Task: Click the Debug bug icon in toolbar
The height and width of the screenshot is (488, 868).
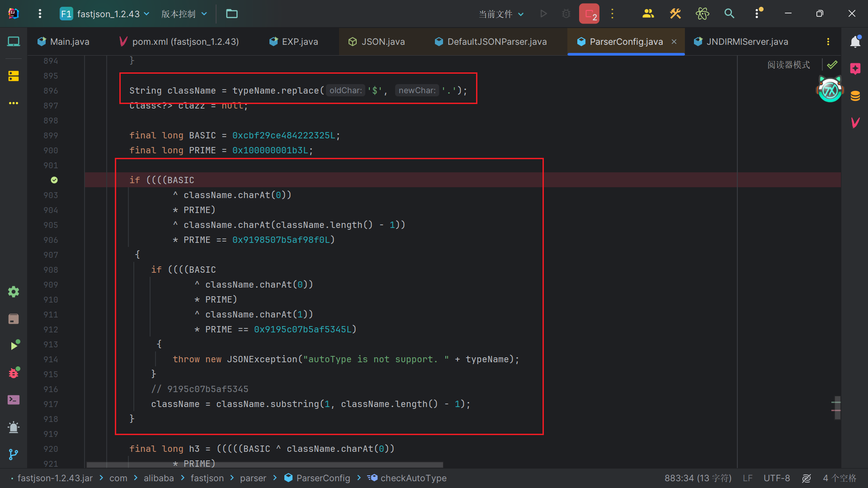Action: coord(566,14)
